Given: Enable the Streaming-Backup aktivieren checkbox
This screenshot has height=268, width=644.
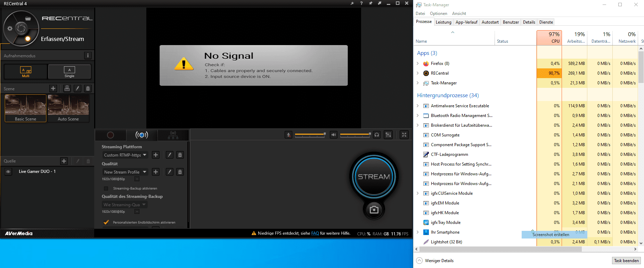Looking at the screenshot, I should pyautogui.click(x=106, y=189).
